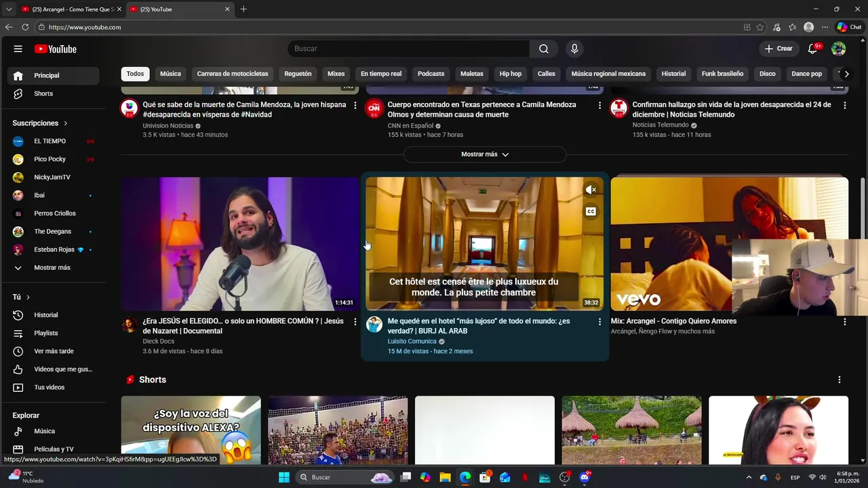The height and width of the screenshot is (488, 868).
Task: Expand Mostrar más below news shelf
Action: (x=485, y=155)
